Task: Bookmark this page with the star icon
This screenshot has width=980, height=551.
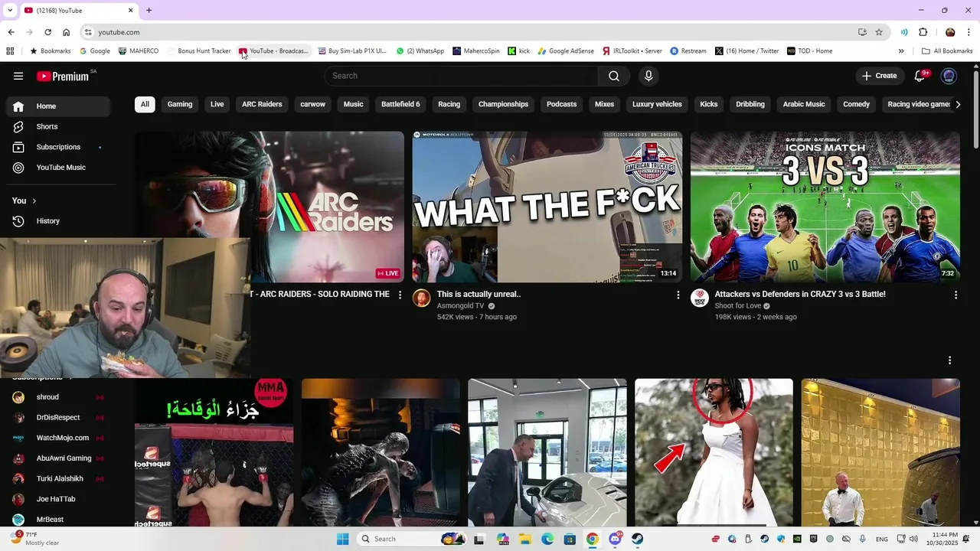Action: coord(879,32)
